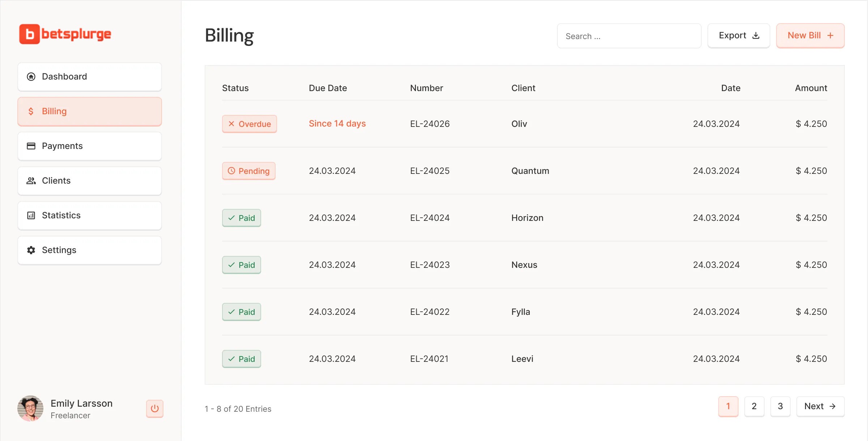
Task: Go to page 2
Action: (754, 406)
